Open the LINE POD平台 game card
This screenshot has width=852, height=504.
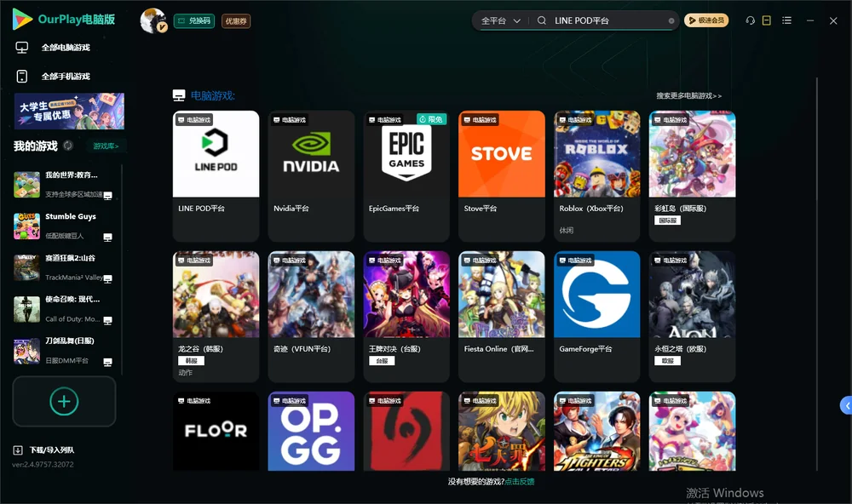point(216,176)
